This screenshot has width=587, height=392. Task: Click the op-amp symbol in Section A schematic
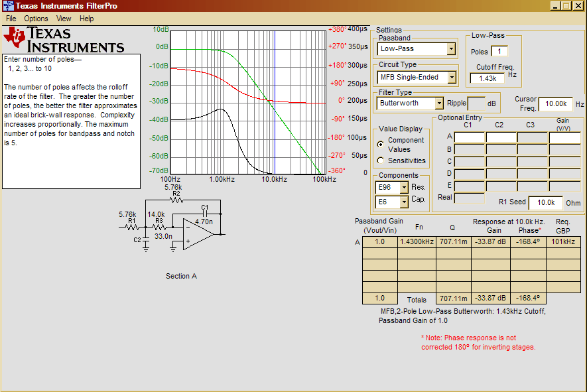(x=198, y=234)
